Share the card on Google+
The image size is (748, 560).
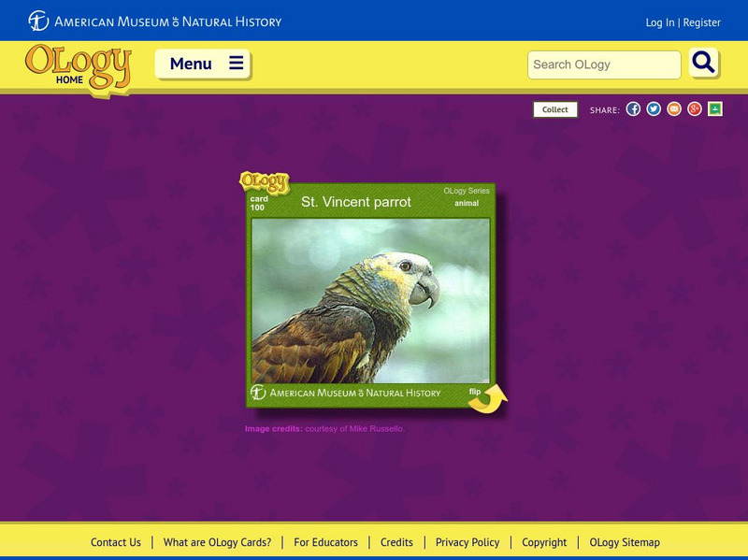click(695, 108)
